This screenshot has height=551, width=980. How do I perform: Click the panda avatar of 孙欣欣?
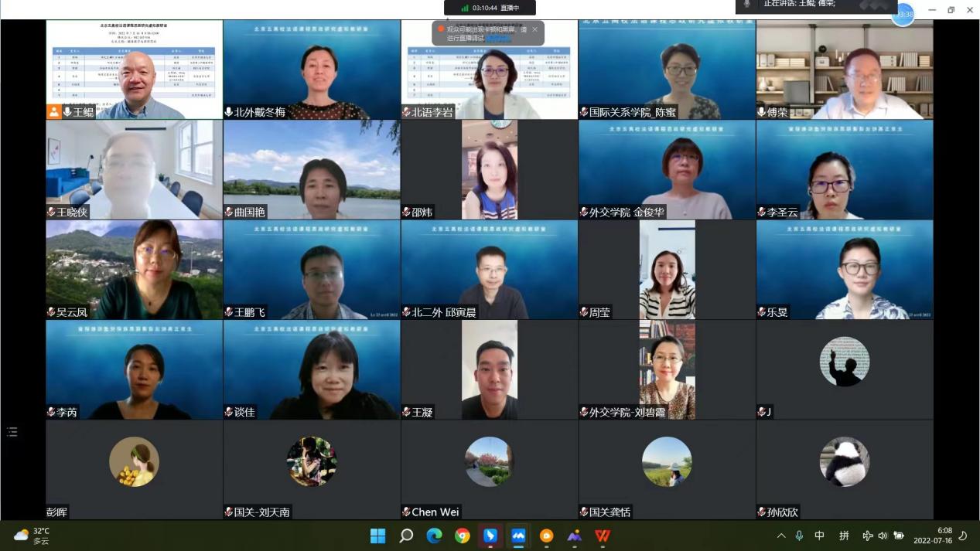[x=845, y=461]
